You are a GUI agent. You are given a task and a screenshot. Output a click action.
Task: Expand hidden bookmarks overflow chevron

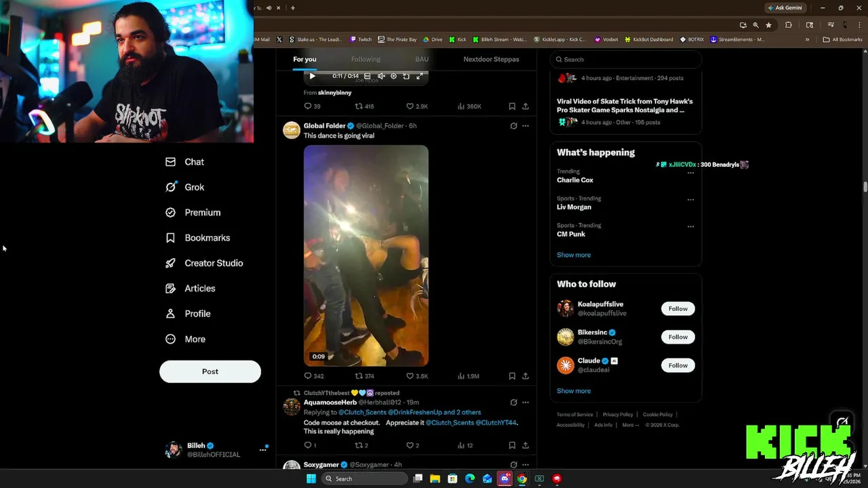point(807,39)
